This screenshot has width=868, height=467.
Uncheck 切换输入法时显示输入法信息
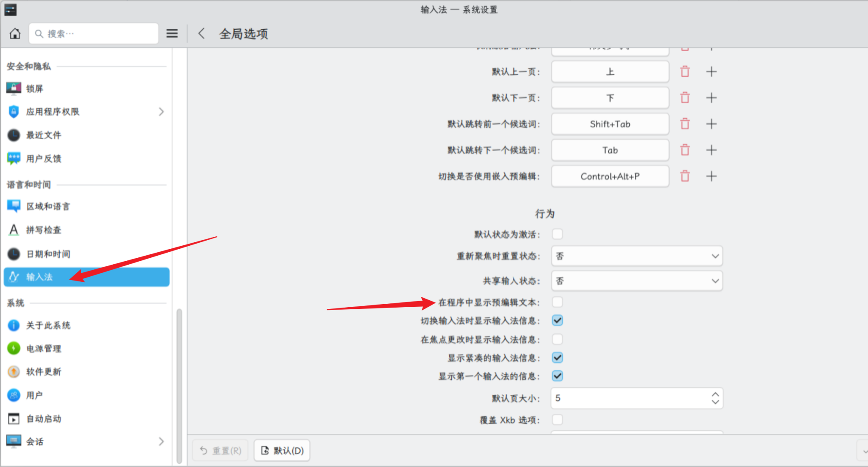pos(557,320)
